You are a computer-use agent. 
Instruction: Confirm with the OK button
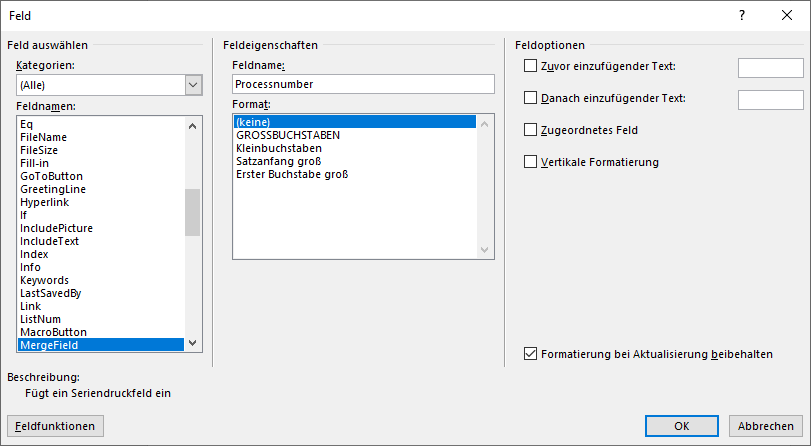[x=681, y=426]
